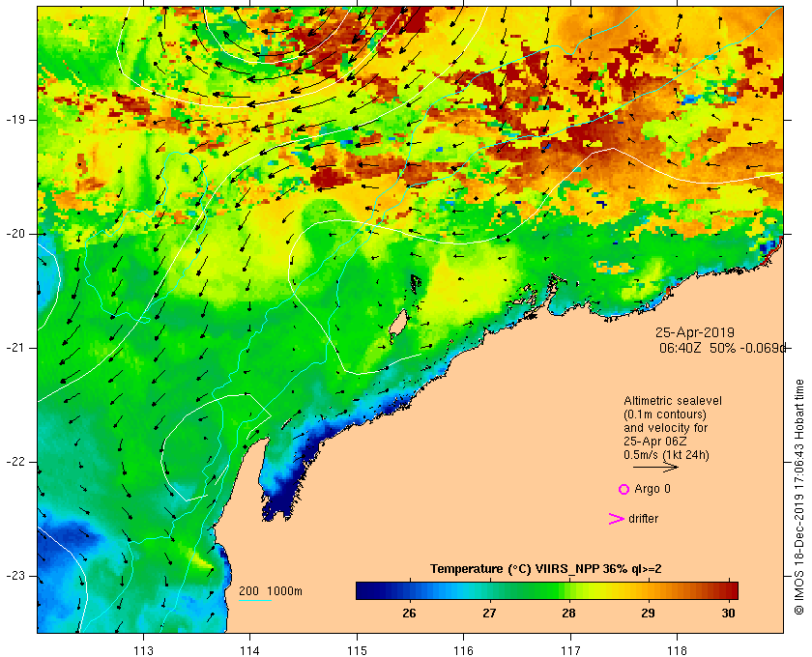The width and height of the screenshot is (812, 657).
Task: Click longitude axis label 116
Action: click(x=463, y=651)
